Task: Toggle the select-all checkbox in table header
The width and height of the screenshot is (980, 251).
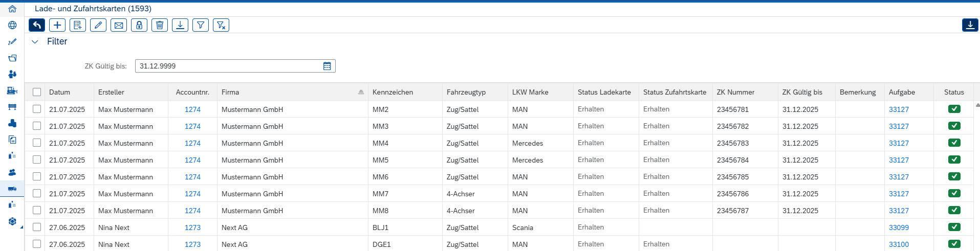Action: [37, 92]
